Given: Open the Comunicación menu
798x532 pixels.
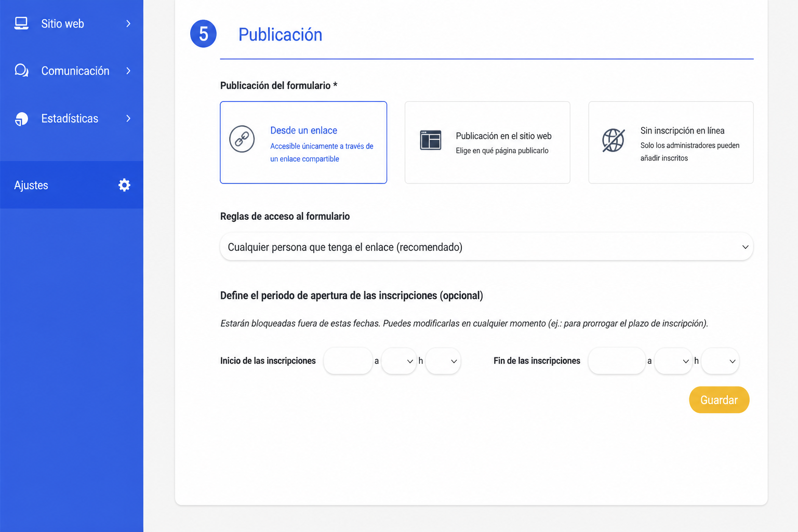Looking at the screenshot, I should (72, 71).
